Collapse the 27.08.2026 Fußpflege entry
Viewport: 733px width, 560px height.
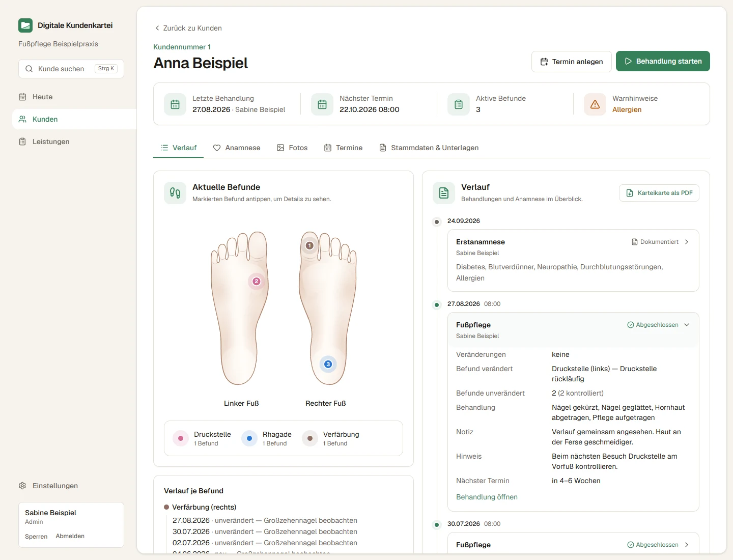(x=687, y=325)
